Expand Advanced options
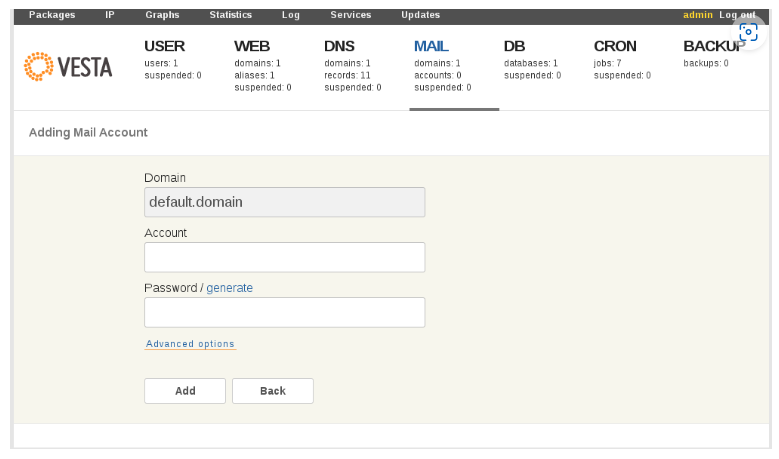The height and width of the screenshot is (459, 779). tap(190, 344)
